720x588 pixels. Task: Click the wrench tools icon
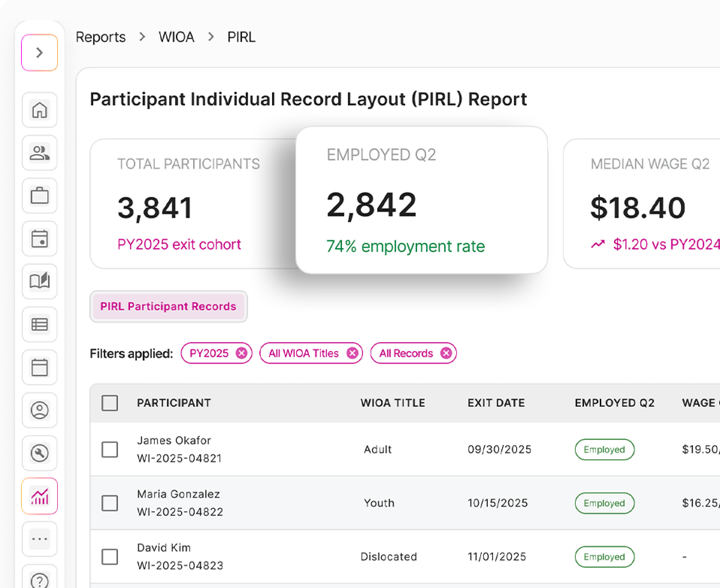coord(39,453)
